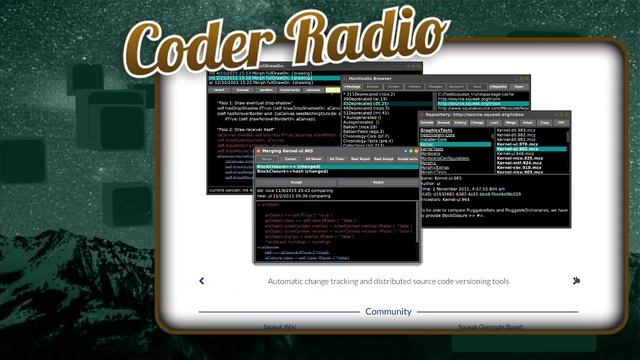
Task: Select highlighted Kernel-ul.965.mcz version file
Action: [x=531, y=149]
